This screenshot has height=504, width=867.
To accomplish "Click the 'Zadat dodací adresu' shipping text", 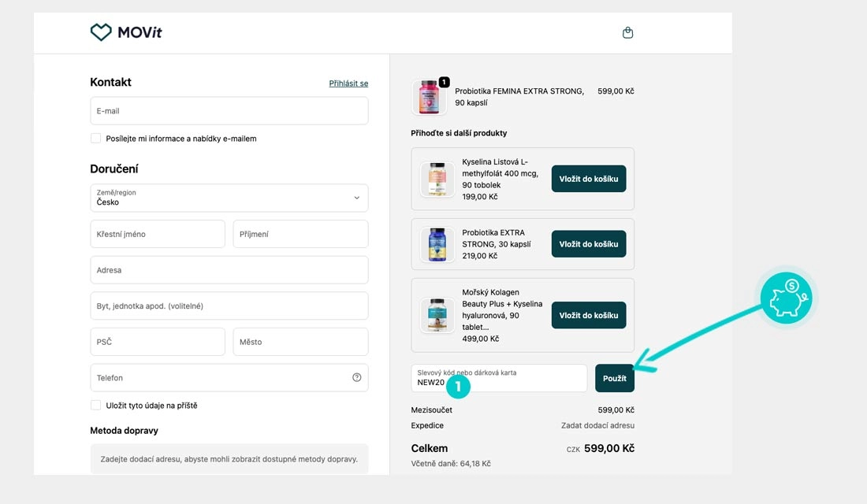I will click(x=597, y=425).
